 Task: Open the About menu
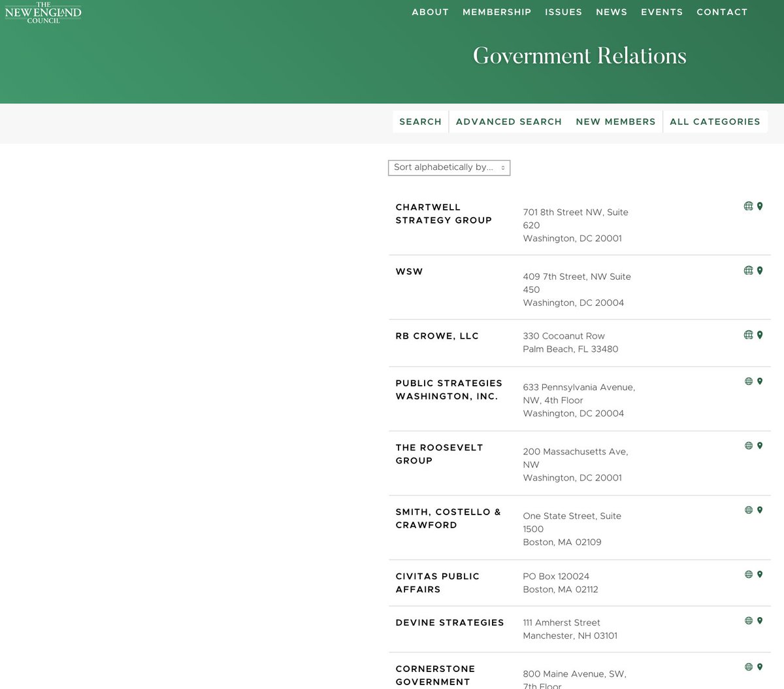point(430,12)
